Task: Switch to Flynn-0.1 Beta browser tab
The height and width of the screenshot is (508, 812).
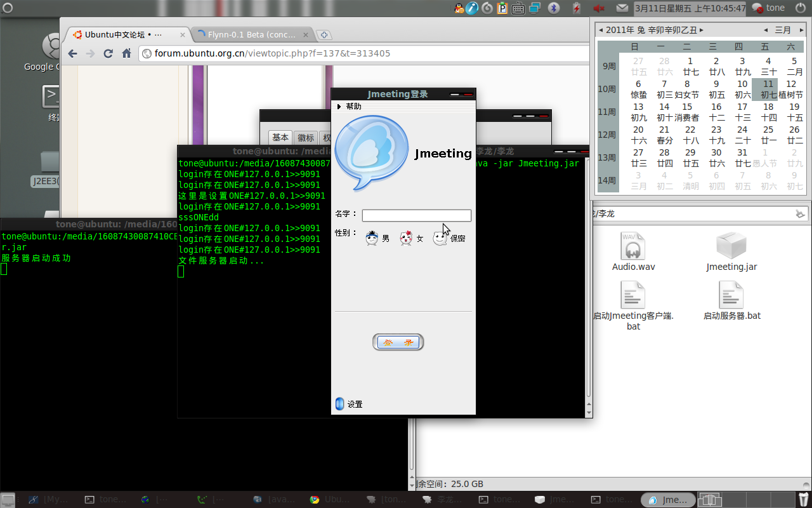Action: (x=252, y=35)
